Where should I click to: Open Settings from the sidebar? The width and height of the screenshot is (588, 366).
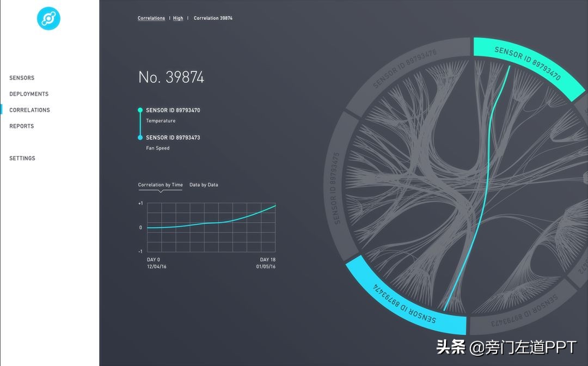point(22,158)
